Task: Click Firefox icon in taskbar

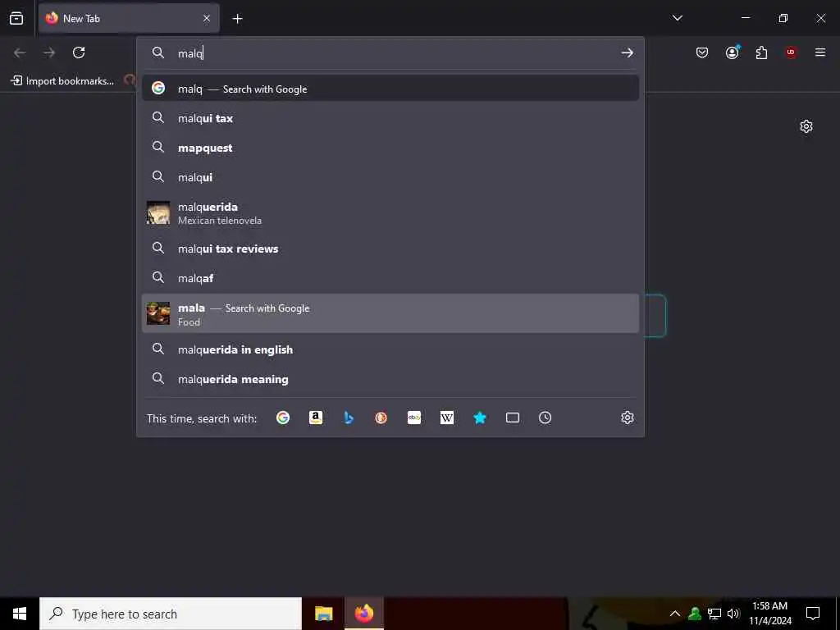Action: pyautogui.click(x=364, y=614)
